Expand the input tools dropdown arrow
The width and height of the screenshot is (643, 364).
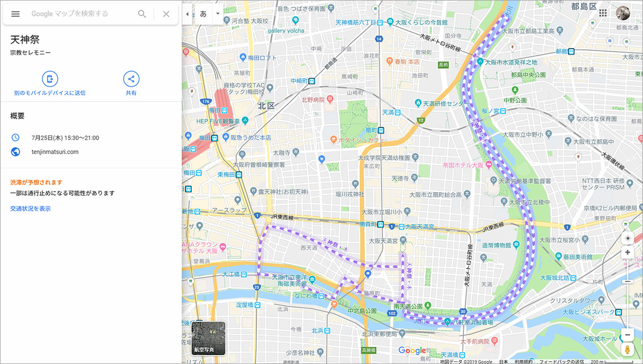(218, 14)
